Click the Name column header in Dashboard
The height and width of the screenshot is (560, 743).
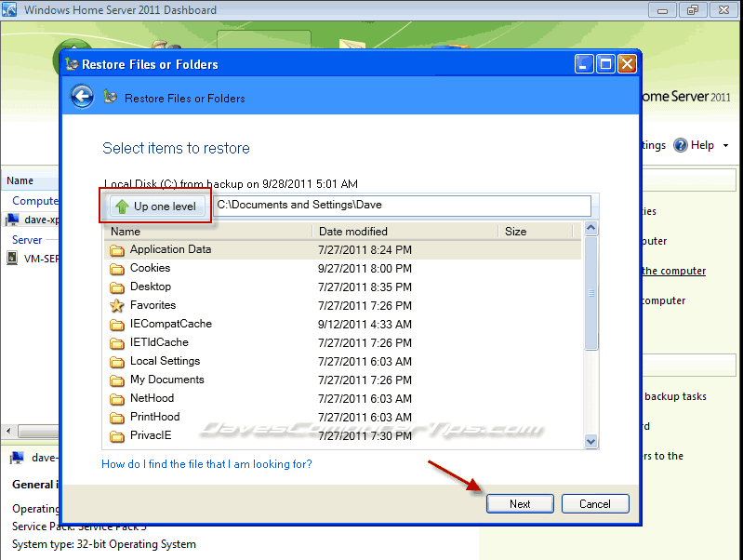click(x=31, y=180)
